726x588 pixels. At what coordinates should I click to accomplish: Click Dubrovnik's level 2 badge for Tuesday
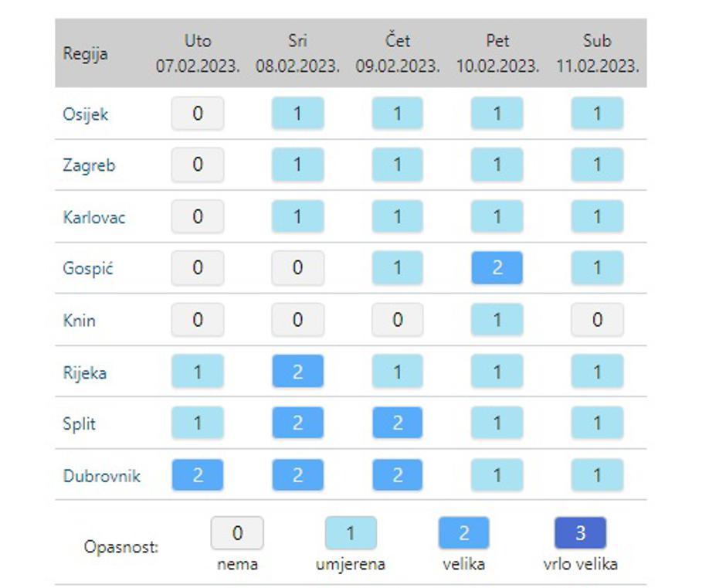[198, 475]
